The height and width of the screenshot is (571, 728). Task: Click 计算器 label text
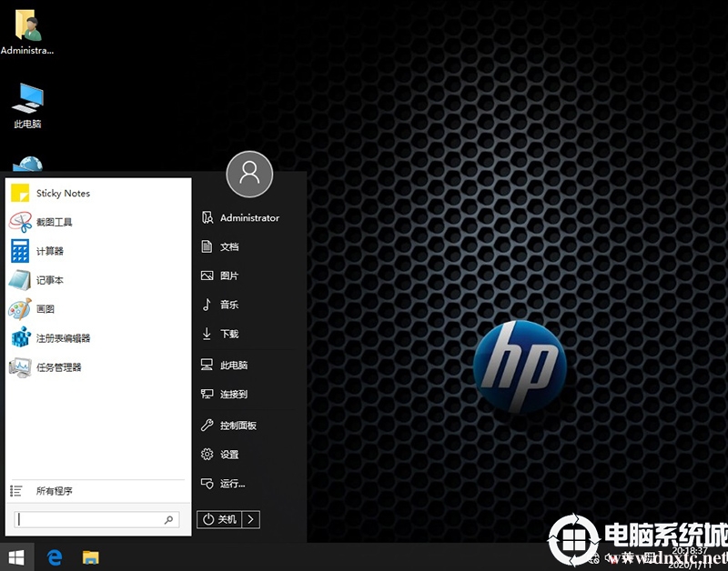(50, 251)
